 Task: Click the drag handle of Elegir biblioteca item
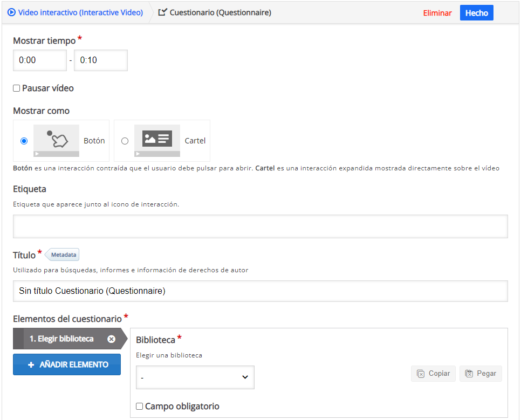[18, 339]
